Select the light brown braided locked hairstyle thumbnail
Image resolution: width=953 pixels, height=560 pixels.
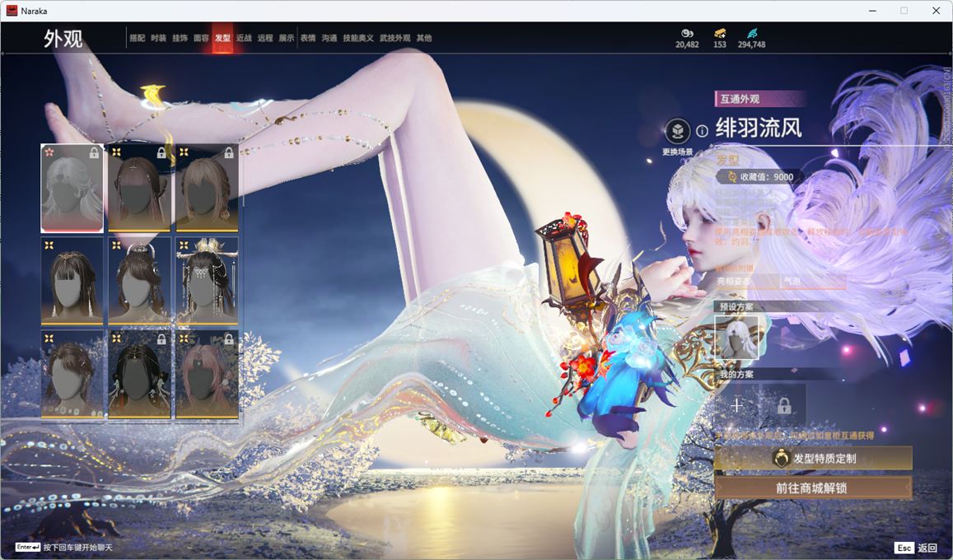point(207,189)
